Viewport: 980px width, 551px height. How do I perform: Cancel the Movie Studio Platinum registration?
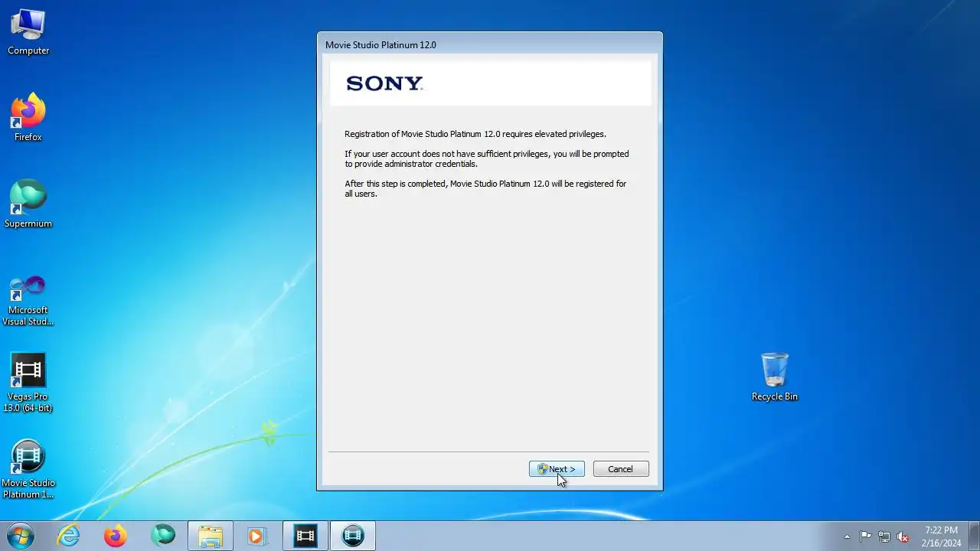[621, 469]
